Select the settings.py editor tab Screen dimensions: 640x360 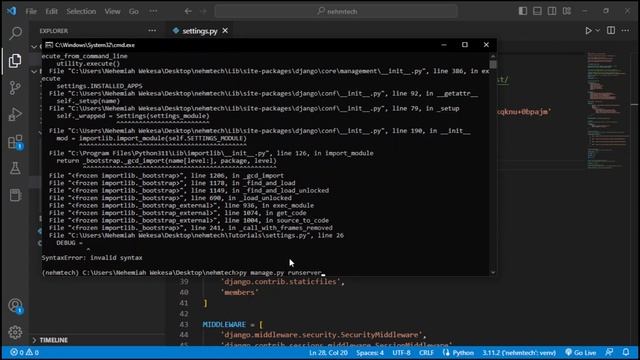tap(200, 31)
